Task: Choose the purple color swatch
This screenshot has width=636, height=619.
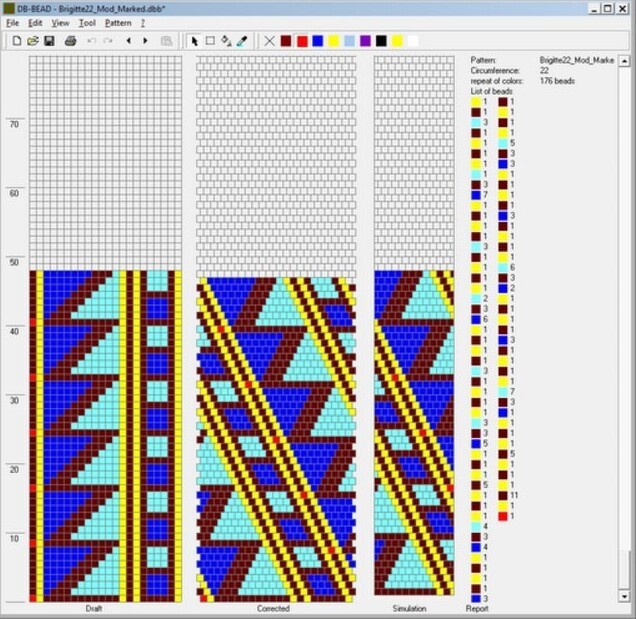Action: [365, 41]
